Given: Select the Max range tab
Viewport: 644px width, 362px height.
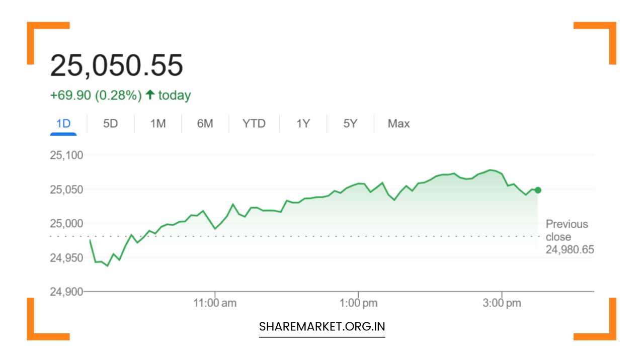Looking at the screenshot, I should tap(398, 124).
